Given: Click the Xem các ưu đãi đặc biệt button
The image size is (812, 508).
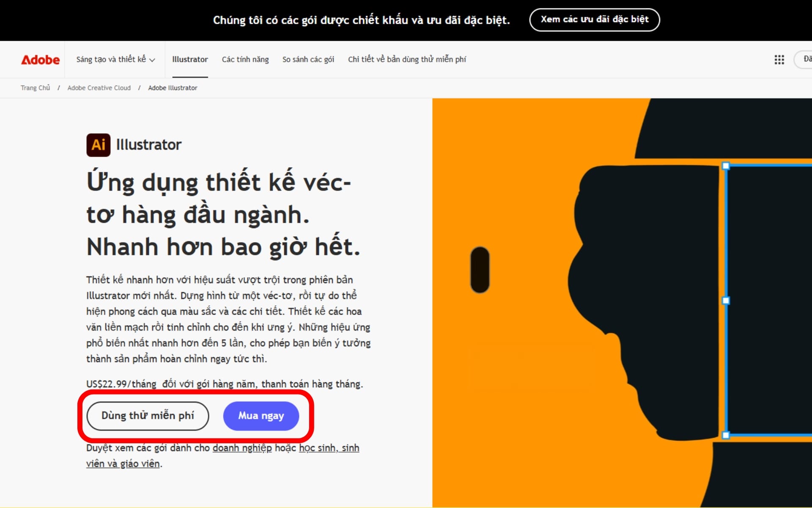Looking at the screenshot, I should click(x=594, y=20).
